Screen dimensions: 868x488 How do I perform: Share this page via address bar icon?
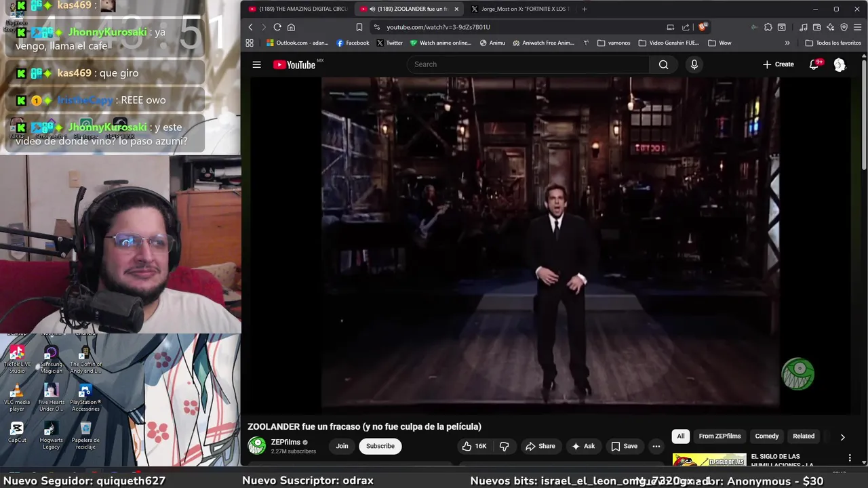coord(686,27)
